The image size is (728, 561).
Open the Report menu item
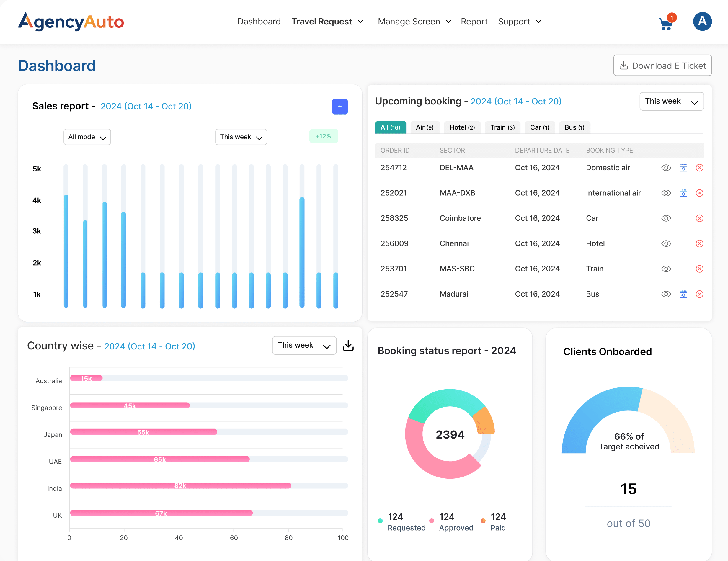tap(474, 21)
